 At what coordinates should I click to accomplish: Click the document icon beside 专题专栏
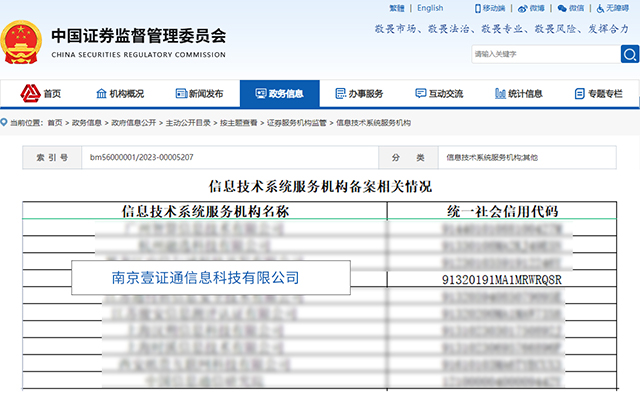(579, 94)
